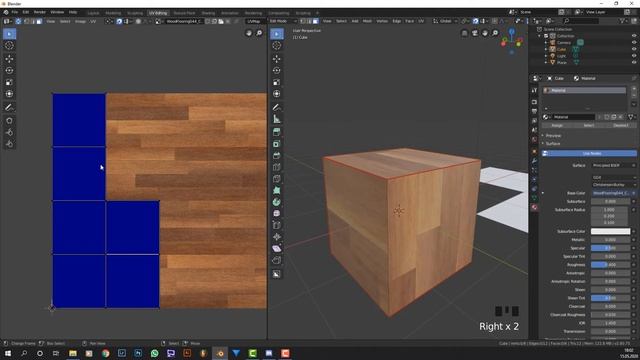Open the Christensen-Burley subsurface method dropdown
The image size is (640, 360).
coord(614,185)
